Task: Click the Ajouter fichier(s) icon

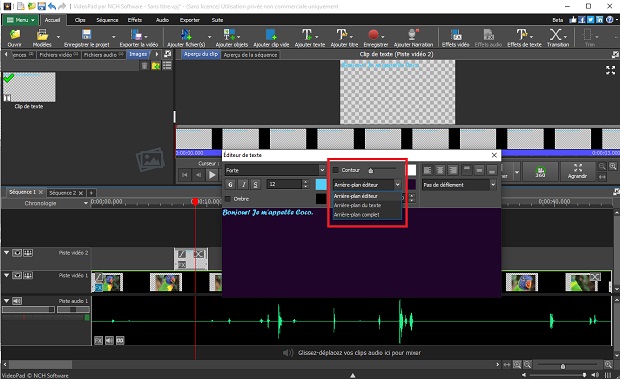Action: click(x=186, y=35)
